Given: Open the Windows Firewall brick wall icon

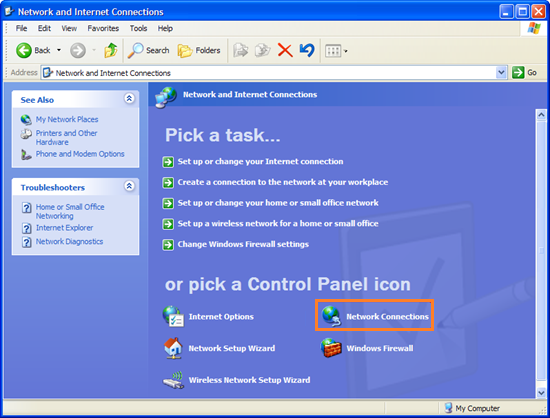Looking at the screenshot, I should (x=331, y=348).
